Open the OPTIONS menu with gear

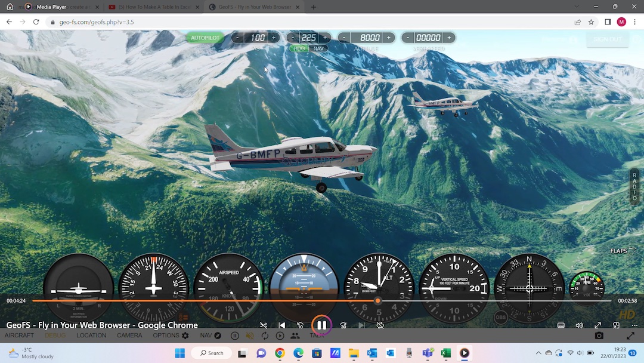pos(171,336)
